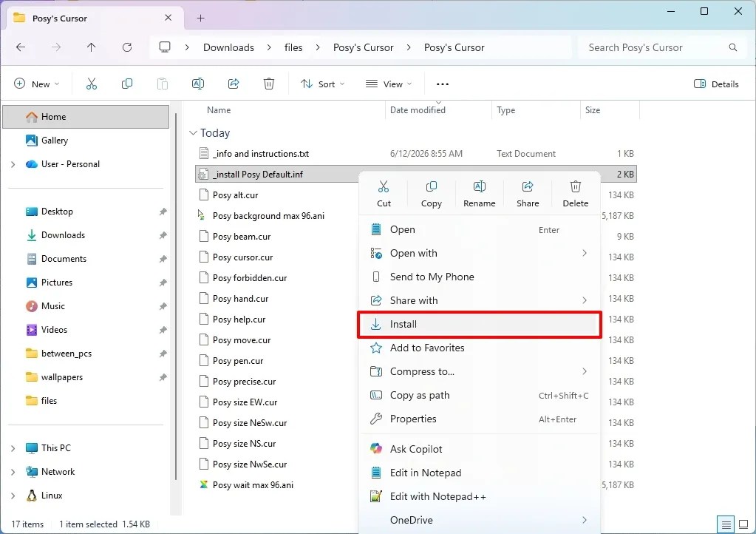Select the file Posy wait max 96.ani

253,484
